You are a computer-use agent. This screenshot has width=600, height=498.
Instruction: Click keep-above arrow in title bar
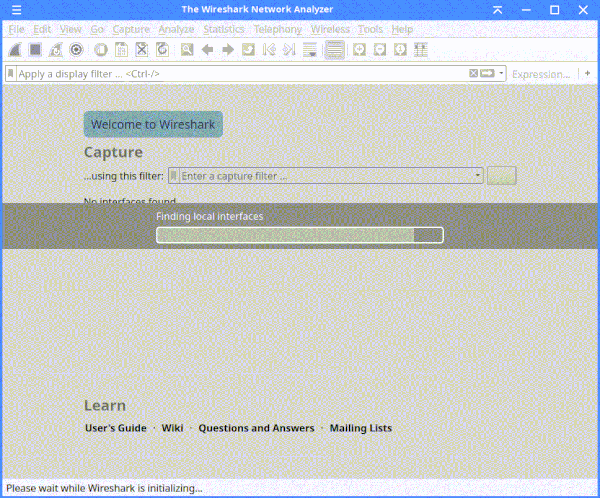(x=497, y=10)
